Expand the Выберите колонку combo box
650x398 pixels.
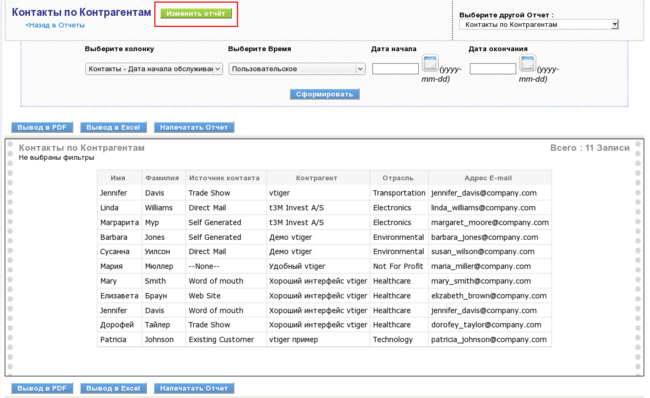[154, 68]
